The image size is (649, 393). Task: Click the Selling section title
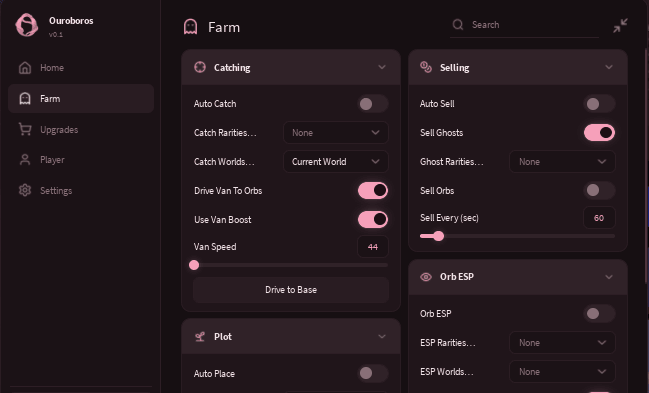pyautogui.click(x=454, y=68)
